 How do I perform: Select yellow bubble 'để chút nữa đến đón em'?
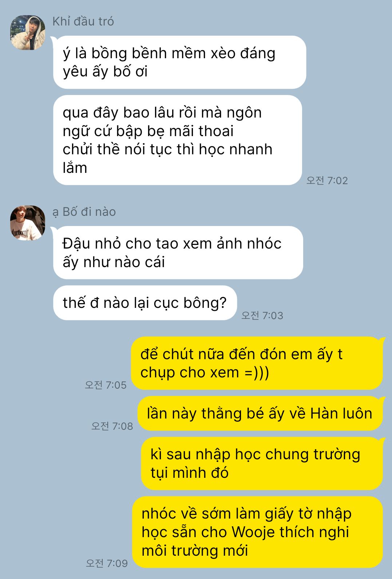257,363
